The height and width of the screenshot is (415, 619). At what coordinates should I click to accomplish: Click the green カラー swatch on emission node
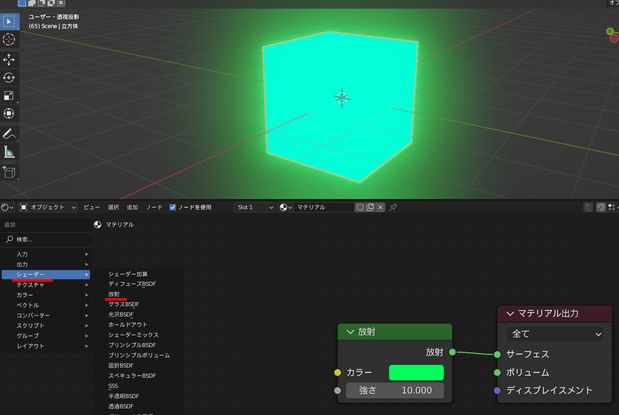coord(416,373)
